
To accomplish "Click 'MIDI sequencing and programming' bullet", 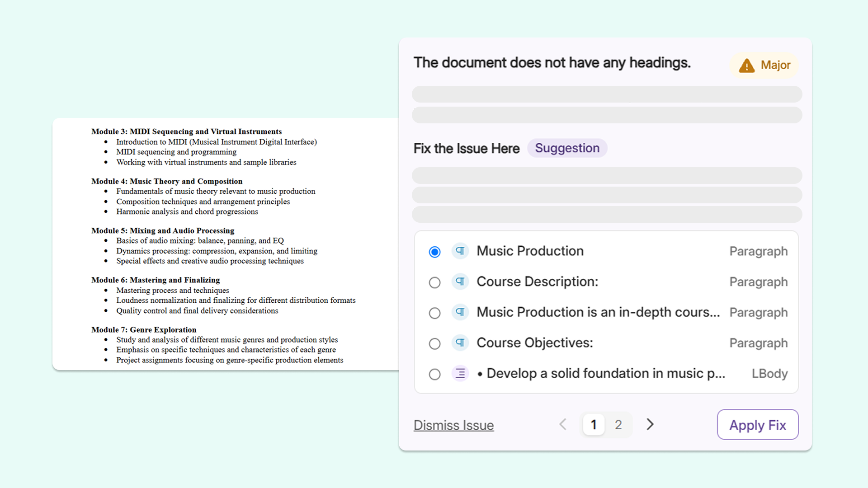I will (x=176, y=152).
